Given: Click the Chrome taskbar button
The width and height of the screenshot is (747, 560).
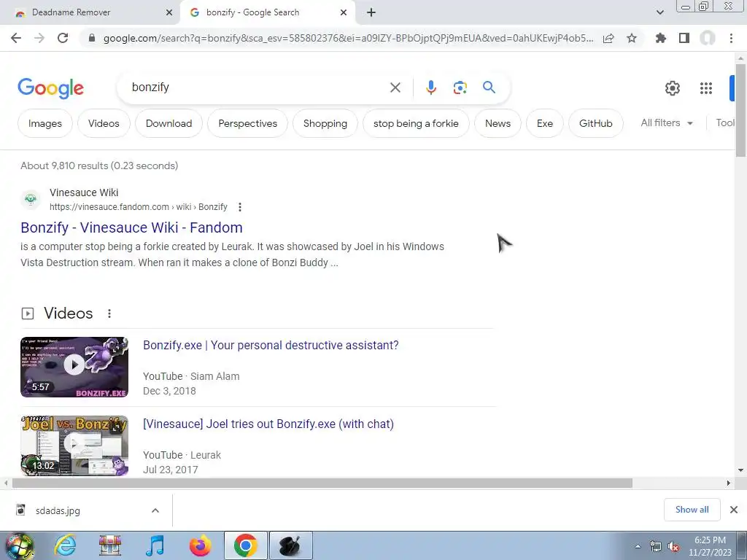Looking at the screenshot, I should click(x=245, y=545).
